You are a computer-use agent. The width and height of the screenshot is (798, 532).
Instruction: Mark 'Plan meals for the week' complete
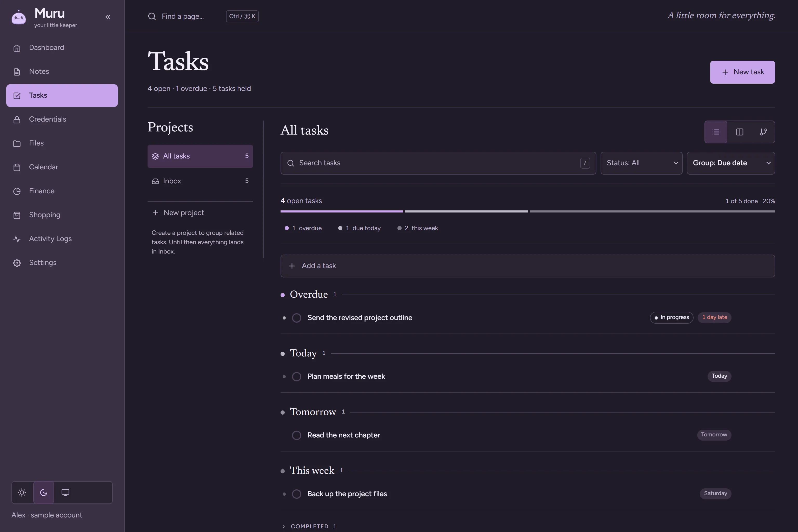tap(297, 377)
